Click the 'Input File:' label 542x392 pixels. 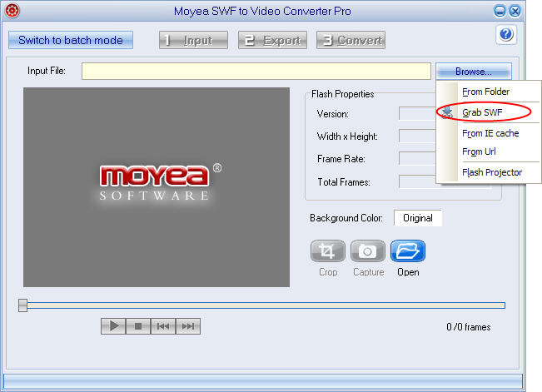(x=47, y=71)
